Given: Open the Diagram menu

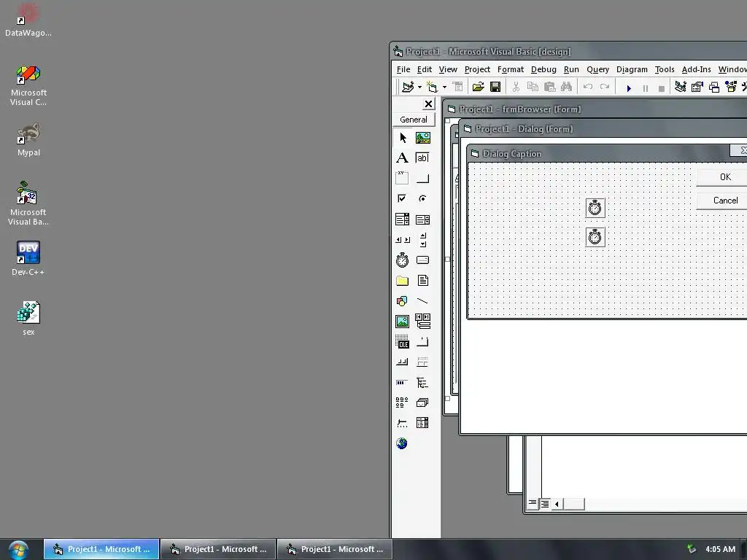Looking at the screenshot, I should click(632, 69).
